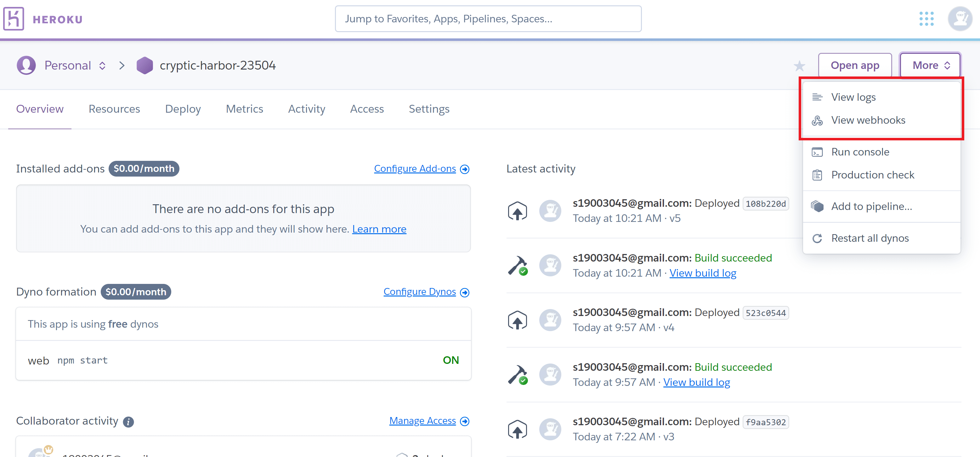
Task: Follow the Configure Add-ons link
Action: click(415, 169)
